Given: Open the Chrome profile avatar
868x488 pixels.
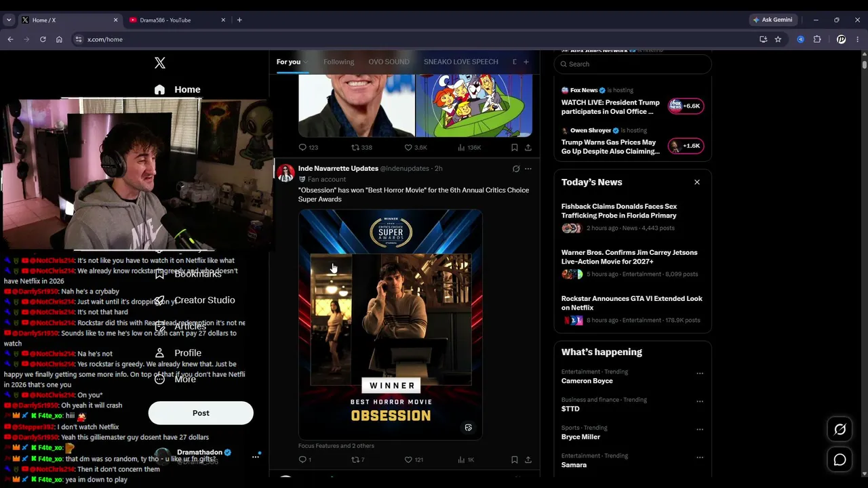Looking at the screenshot, I should pyautogui.click(x=841, y=39).
